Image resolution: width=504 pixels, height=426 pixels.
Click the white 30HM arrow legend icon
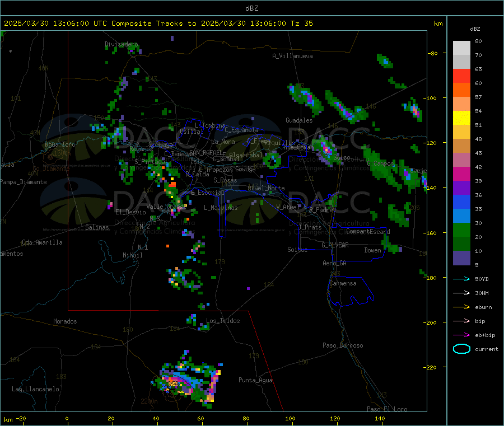pyautogui.click(x=461, y=293)
